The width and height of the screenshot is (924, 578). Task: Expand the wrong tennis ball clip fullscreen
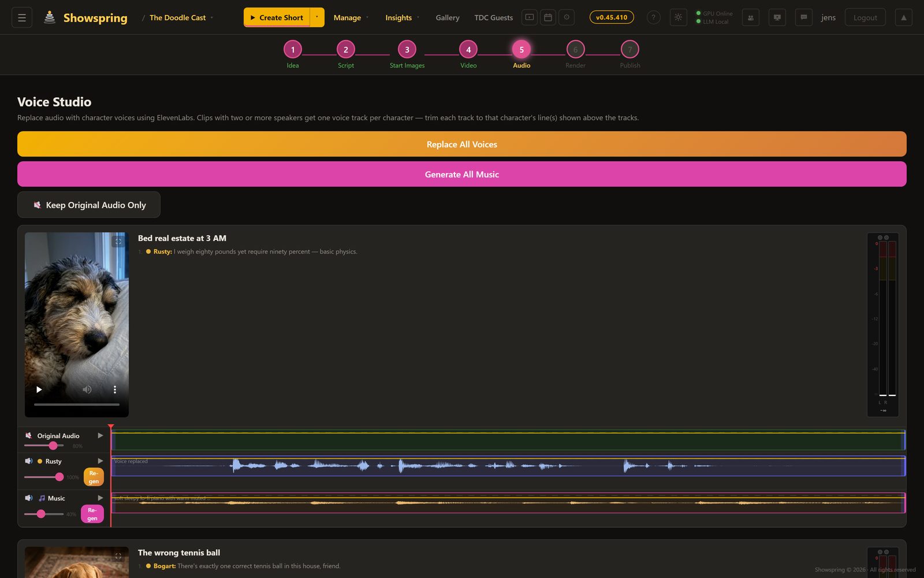coord(118,556)
